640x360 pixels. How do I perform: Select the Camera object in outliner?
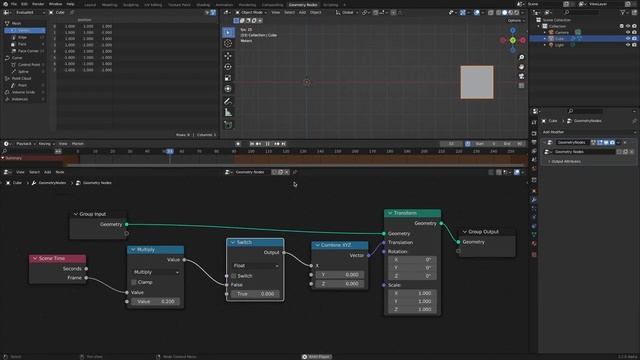(x=562, y=32)
